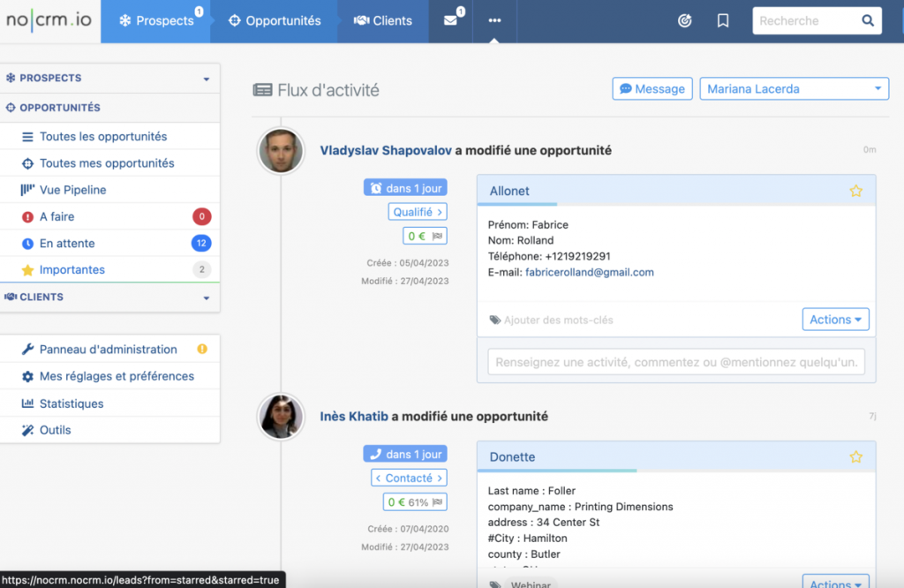Expand the Mariana Lacerda user dropdown
Viewport: 904px width, 588px height.
[x=794, y=89]
